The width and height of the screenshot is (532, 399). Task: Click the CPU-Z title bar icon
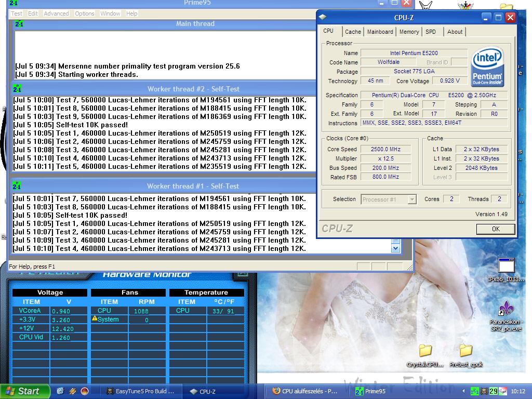pos(323,17)
